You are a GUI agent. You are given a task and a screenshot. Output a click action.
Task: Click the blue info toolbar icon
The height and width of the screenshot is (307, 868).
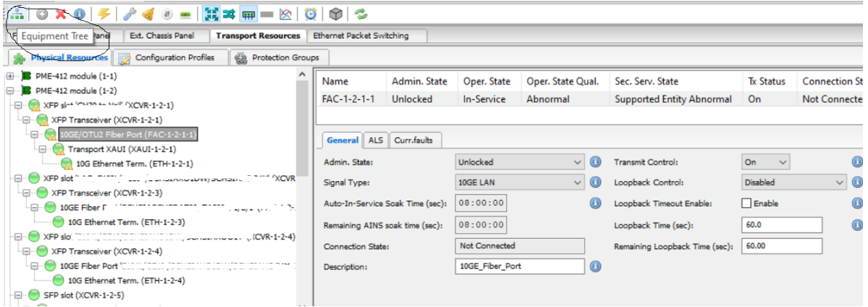(80, 14)
